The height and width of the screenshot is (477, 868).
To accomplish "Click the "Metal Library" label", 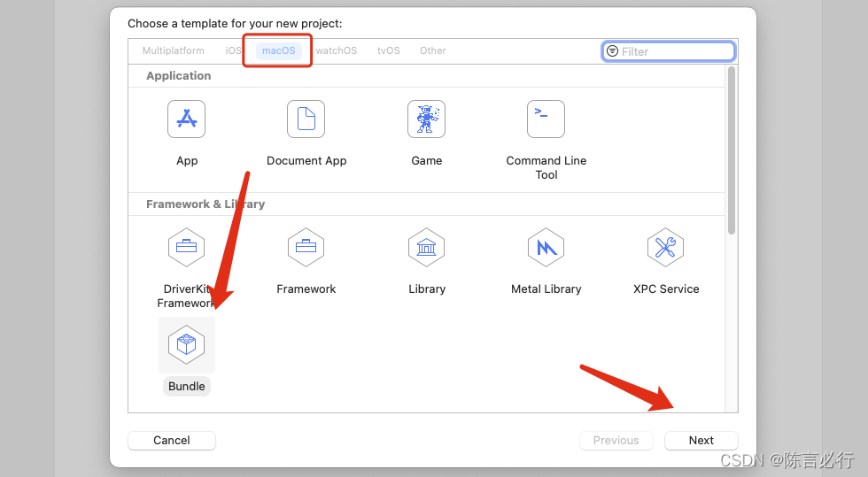I will (546, 289).
